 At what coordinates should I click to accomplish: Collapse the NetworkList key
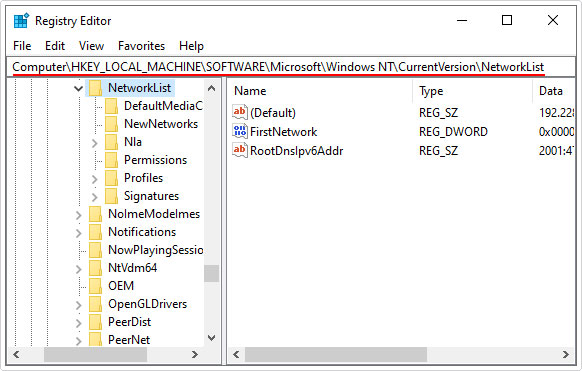[x=78, y=89]
